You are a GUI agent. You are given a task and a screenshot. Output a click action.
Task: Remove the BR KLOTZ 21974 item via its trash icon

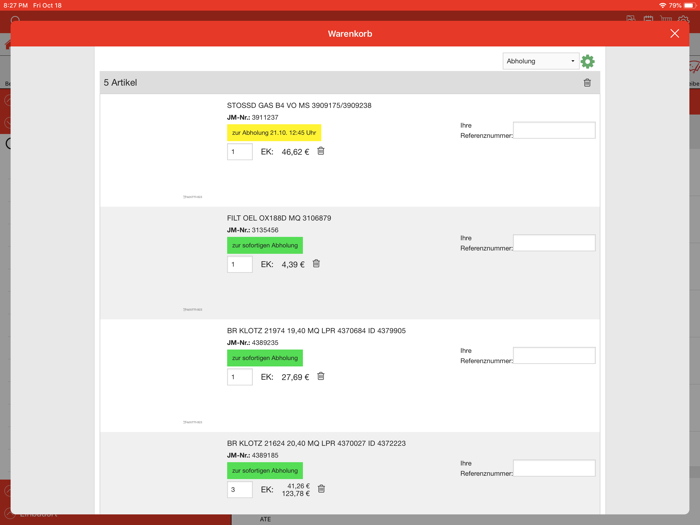(321, 376)
